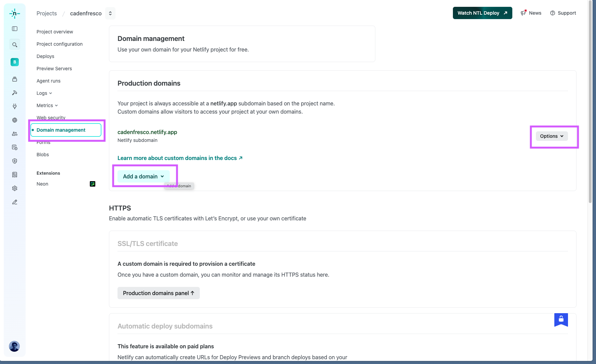
Task: Open the deploys box icon in sidebar
Action: point(14,79)
